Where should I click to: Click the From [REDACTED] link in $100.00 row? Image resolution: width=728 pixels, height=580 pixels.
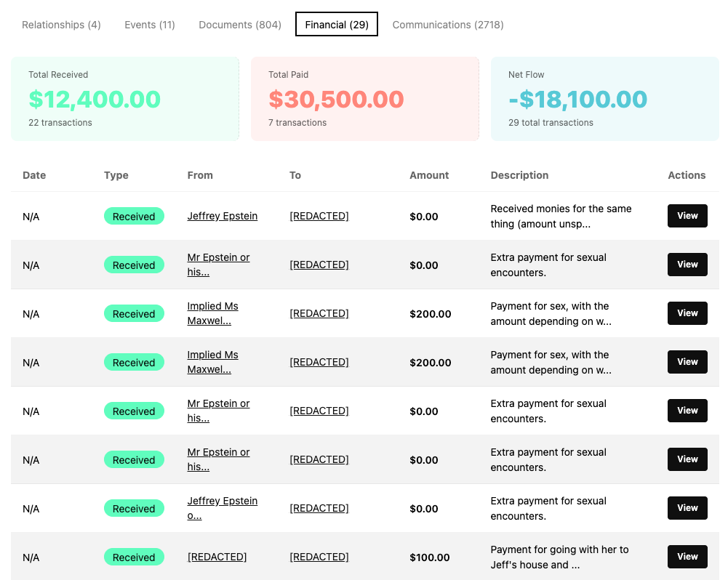217,557
